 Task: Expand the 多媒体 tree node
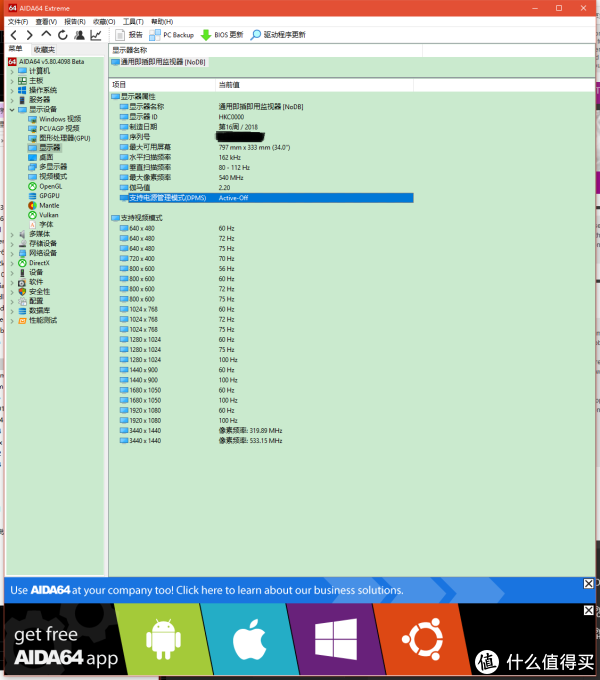point(12,234)
